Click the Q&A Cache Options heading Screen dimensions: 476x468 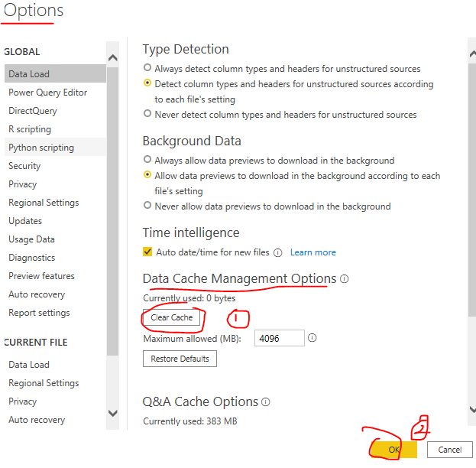click(x=200, y=401)
